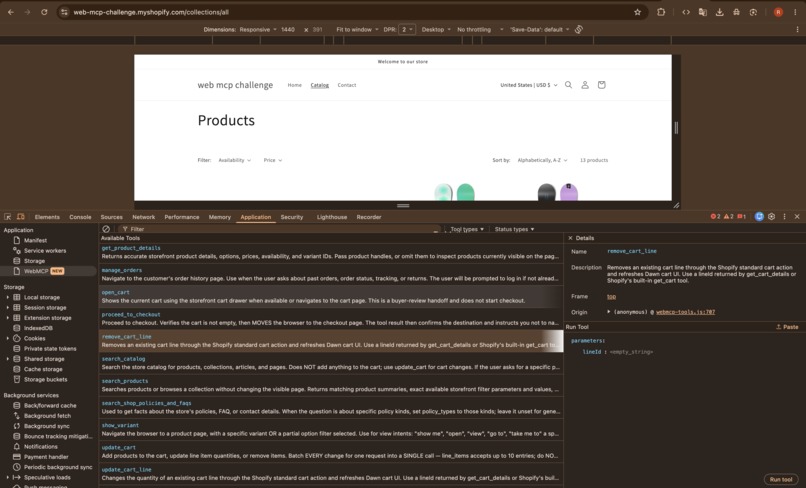Screen dimensions: 806x488
Task: Expand the Session storage tree node
Action: pyautogui.click(x=8, y=308)
